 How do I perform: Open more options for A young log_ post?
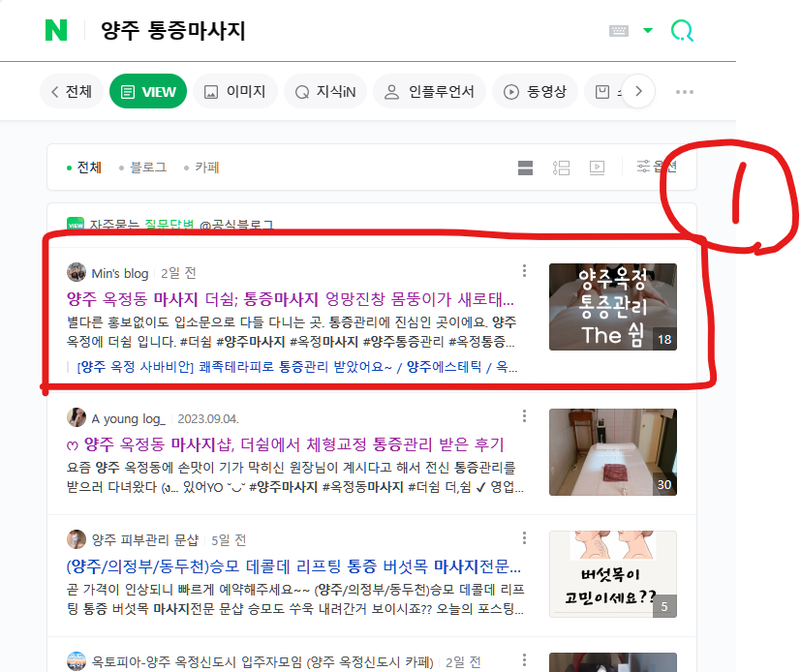(524, 416)
